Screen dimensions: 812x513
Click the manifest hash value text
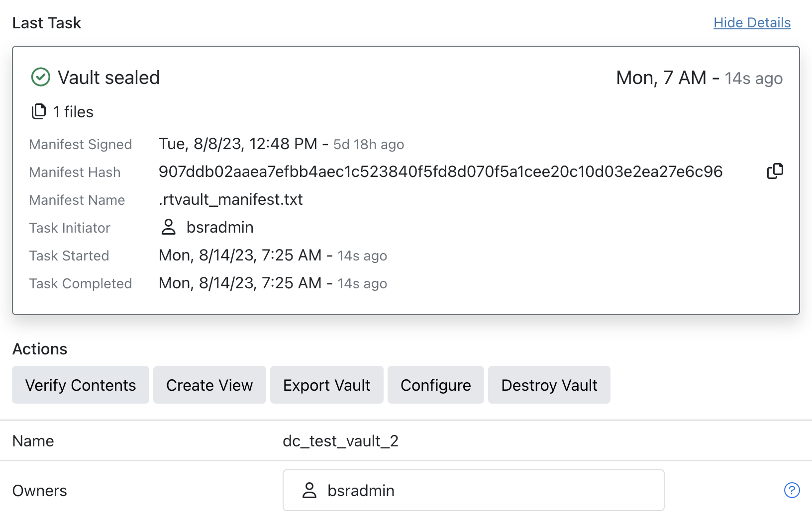440,171
